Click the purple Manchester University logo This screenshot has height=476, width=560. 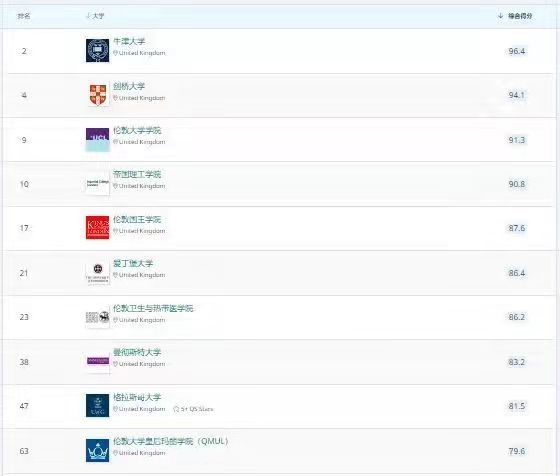pyautogui.click(x=98, y=361)
